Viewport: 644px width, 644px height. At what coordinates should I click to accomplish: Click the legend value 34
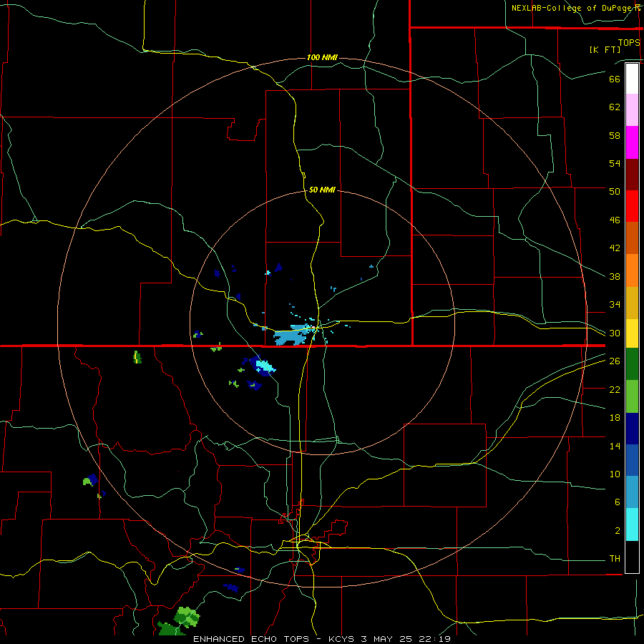coord(615,305)
